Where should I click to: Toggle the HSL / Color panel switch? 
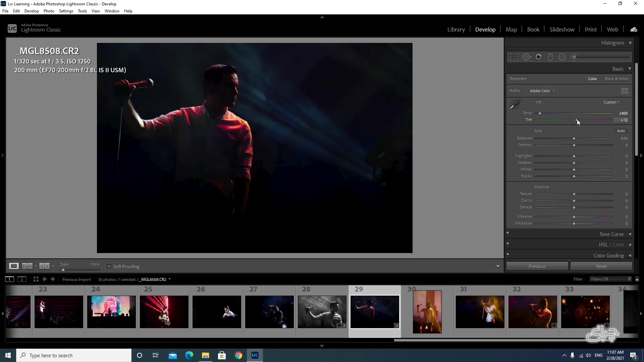[x=507, y=244]
